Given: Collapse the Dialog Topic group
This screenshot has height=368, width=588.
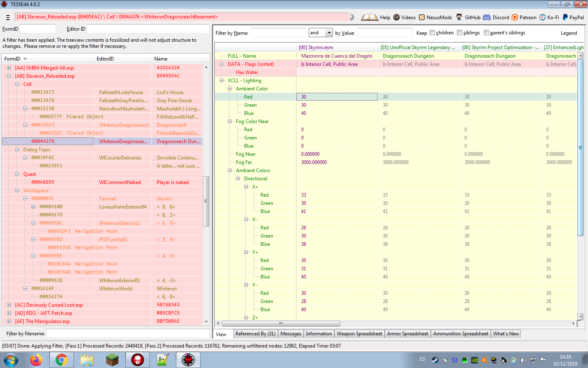Looking at the screenshot, I should pos(17,150).
